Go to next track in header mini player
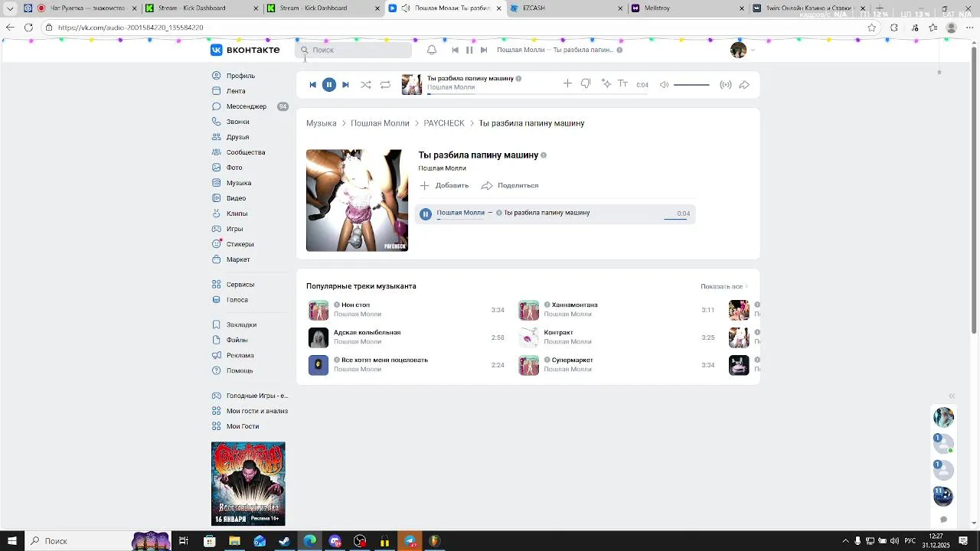This screenshot has height=551, width=980. (x=484, y=50)
